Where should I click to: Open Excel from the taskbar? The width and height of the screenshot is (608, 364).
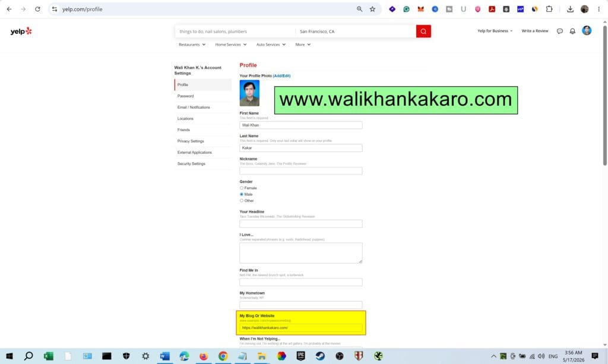click(49, 356)
